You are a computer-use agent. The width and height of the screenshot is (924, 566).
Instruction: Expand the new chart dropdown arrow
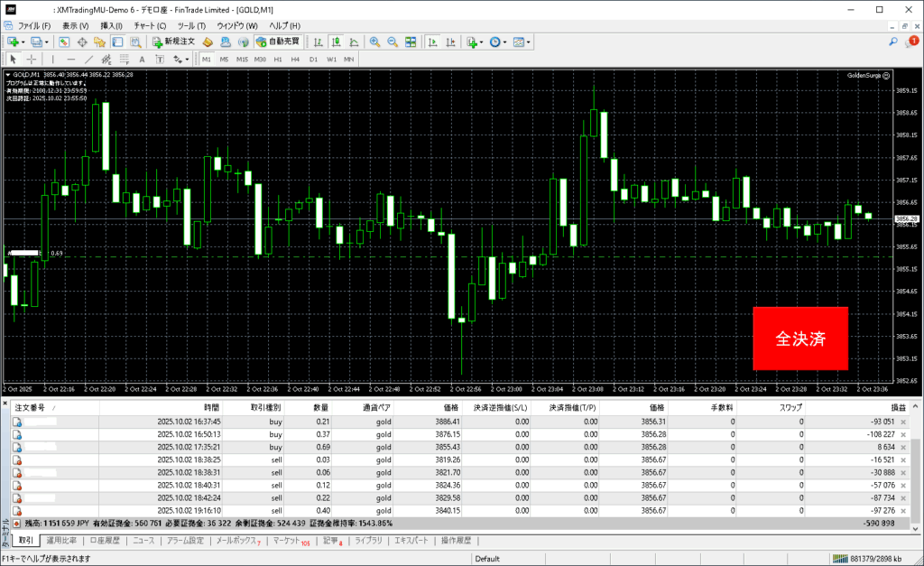click(x=23, y=42)
